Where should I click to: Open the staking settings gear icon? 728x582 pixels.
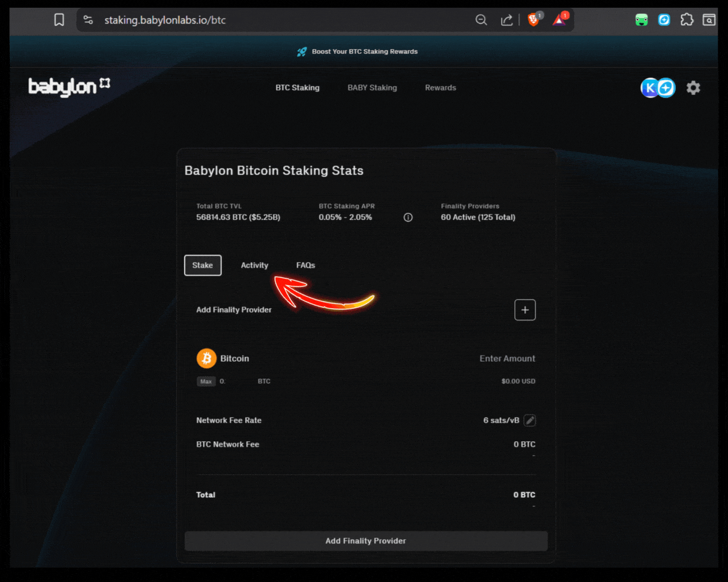coord(693,88)
